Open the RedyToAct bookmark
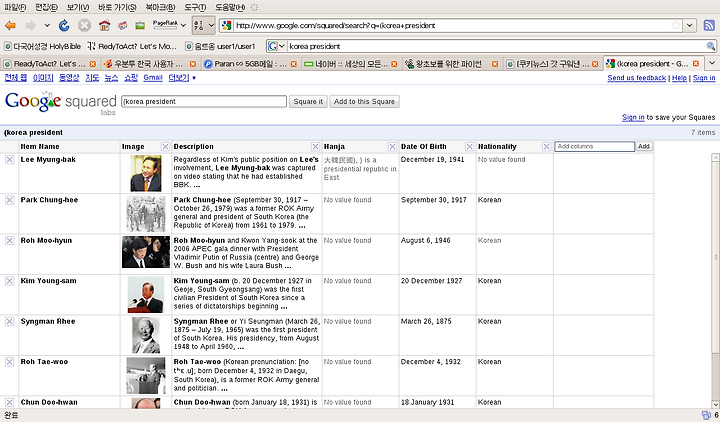The image size is (720, 422). coord(132,46)
